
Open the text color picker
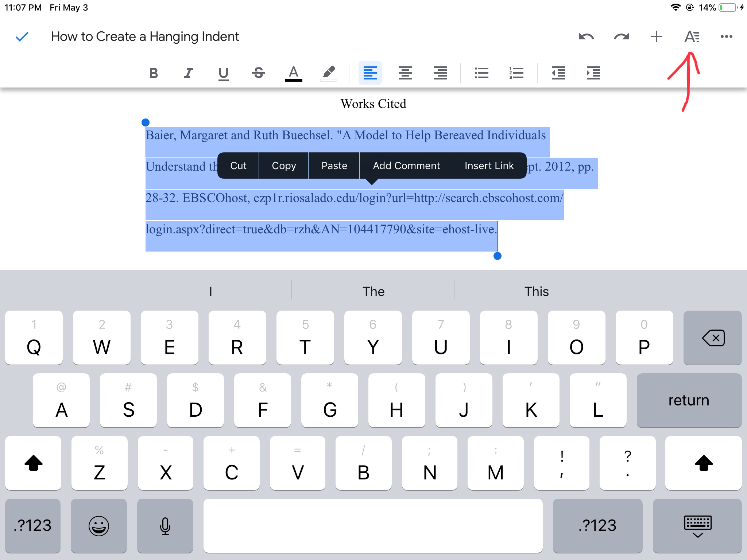tap(293, 73)
